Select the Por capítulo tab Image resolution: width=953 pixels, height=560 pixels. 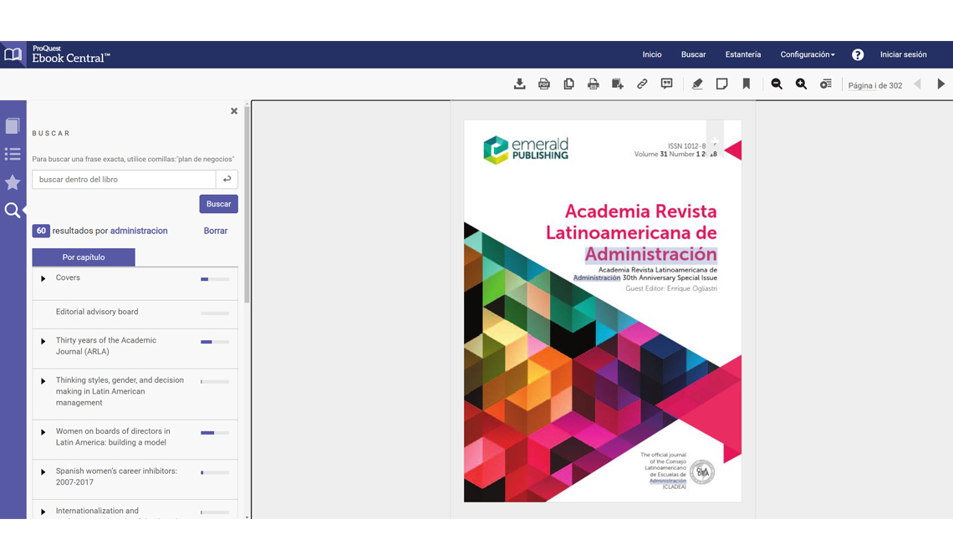(x=84, y=257)
